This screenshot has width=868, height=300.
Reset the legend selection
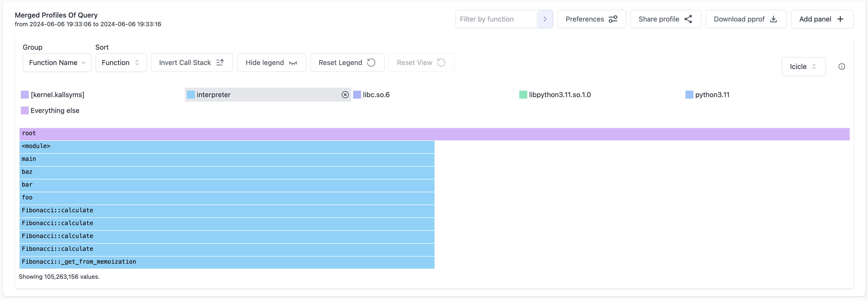tap(347, 63)
